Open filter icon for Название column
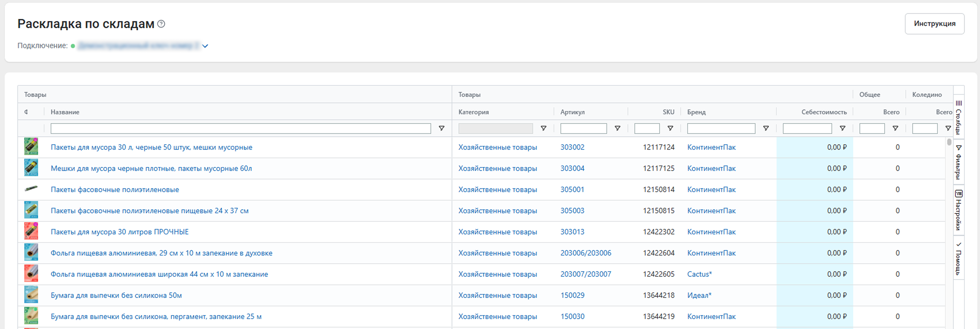 (x=441, y=128)
